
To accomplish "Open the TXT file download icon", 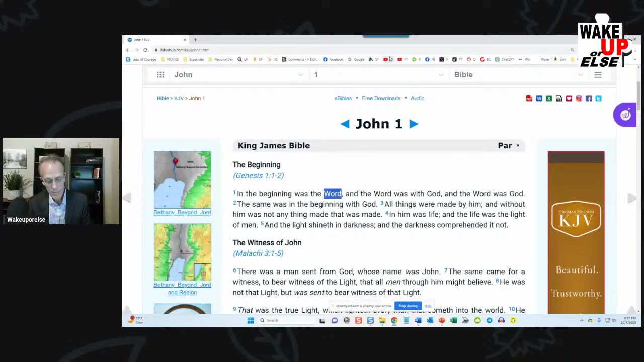I will [559, 98].
